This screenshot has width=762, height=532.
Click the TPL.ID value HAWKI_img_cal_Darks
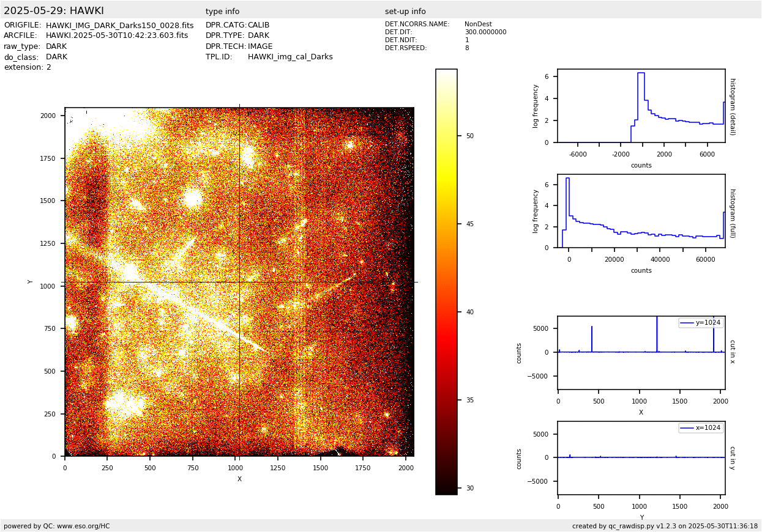point(290,57)
